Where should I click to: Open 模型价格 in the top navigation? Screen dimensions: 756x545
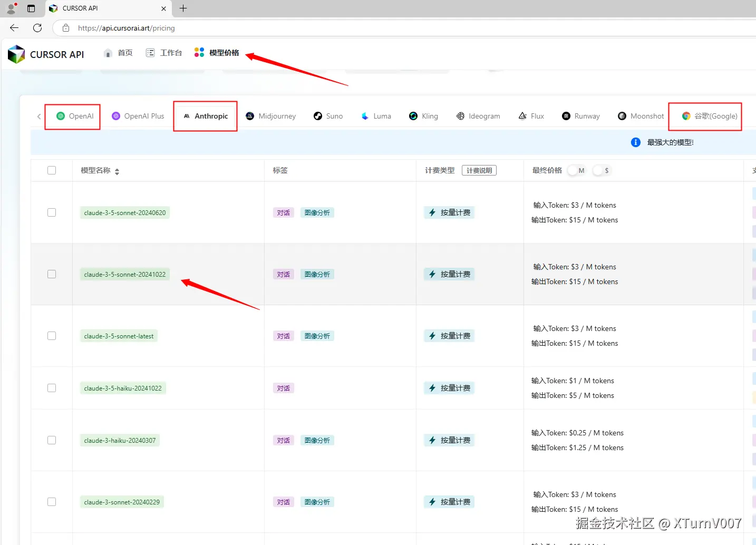217,53
